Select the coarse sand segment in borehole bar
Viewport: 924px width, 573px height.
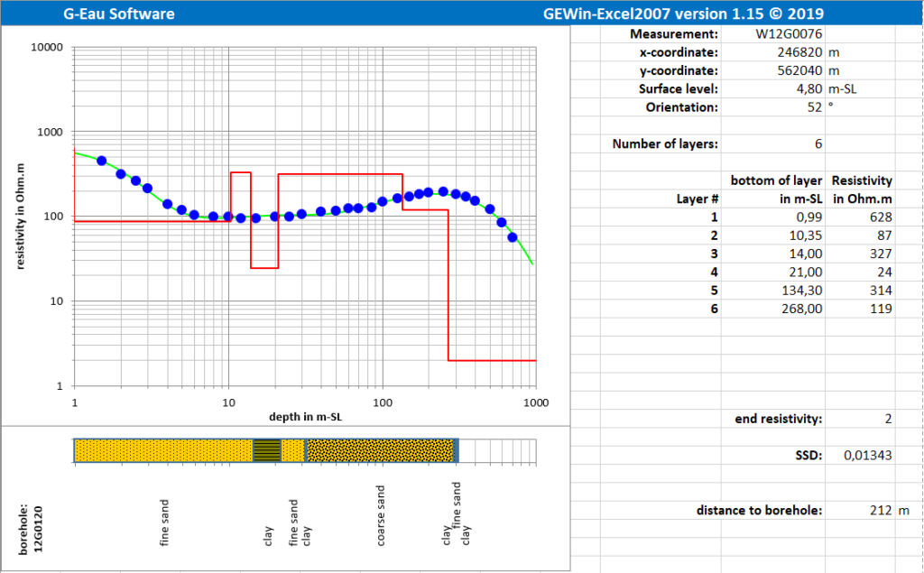point(378,450)
